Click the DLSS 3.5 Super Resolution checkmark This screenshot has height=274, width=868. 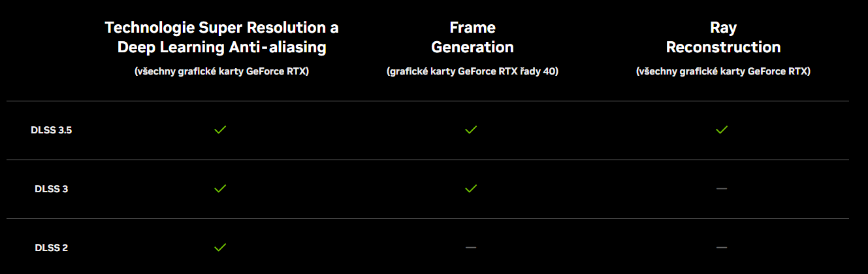click(x=220, y=130)
